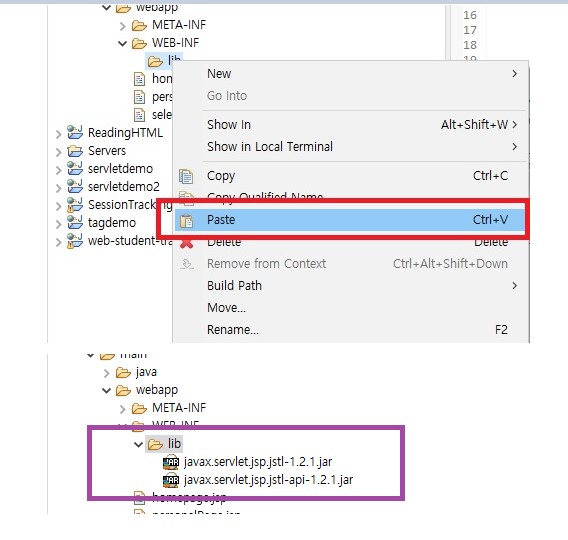568x540 pixels.
Task: Open the Show In submenu
Action: click(350, 125)
